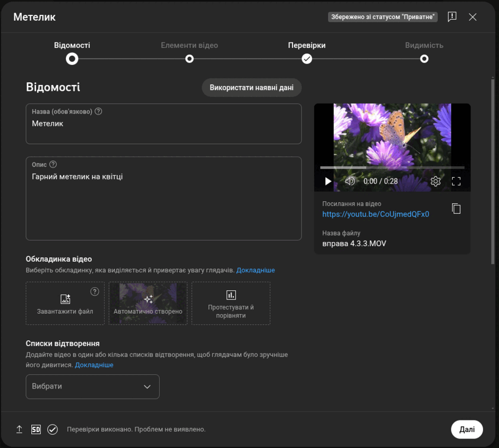Copy the video link
Screen dimensions: 499x448
click(x=456, y=209)
